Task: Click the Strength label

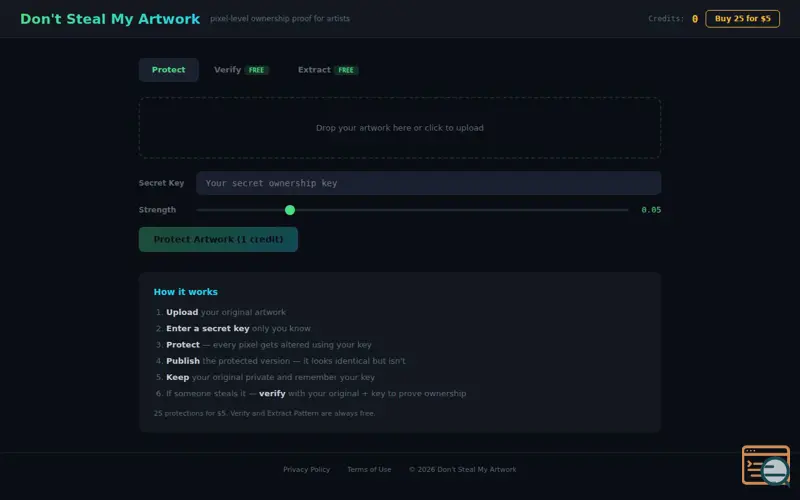Action: (x=157, y=210)
